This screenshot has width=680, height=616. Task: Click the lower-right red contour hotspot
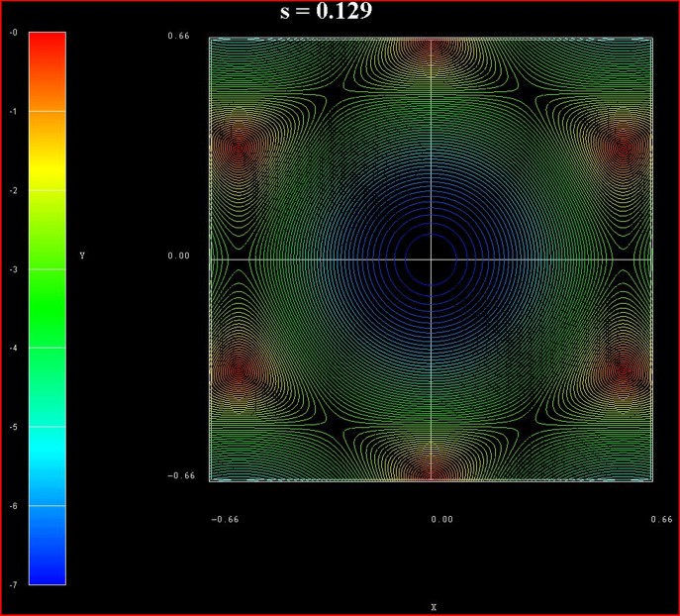(628, 369)
